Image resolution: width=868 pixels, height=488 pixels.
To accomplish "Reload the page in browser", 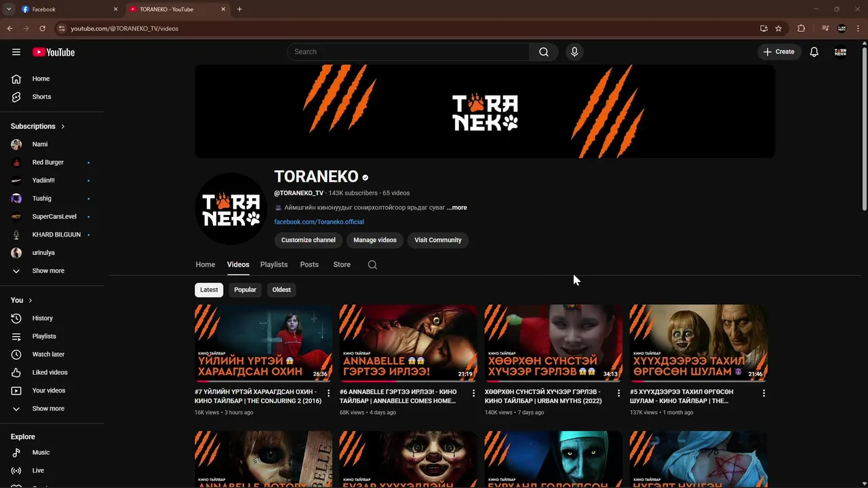I will click(x=42, y=28).
